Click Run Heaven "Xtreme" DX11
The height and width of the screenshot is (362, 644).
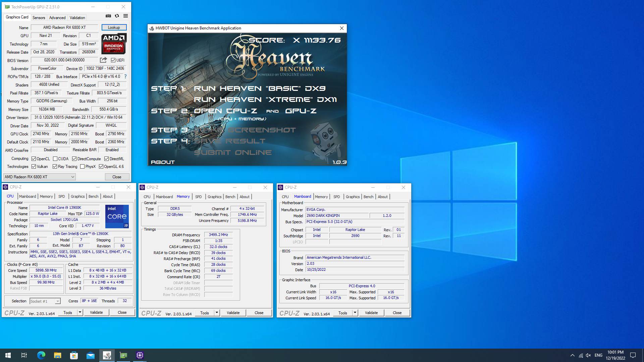point(265,100)
